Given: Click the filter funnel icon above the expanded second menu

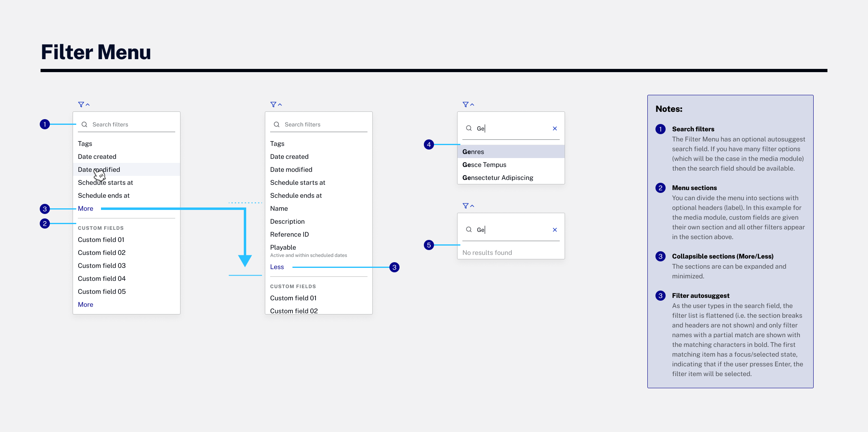Looking at the screenshot, I should point(273,104).
